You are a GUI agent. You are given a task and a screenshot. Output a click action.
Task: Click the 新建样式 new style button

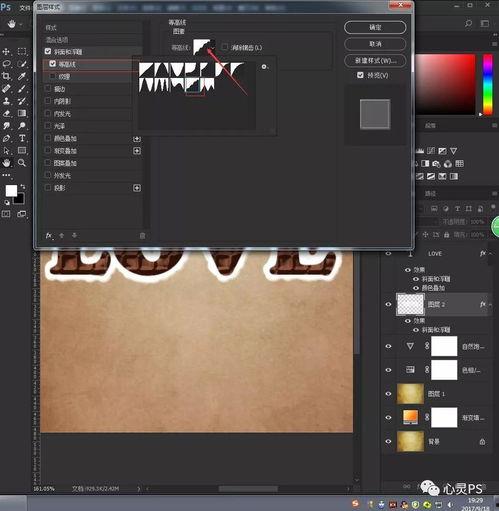[375, 61]
